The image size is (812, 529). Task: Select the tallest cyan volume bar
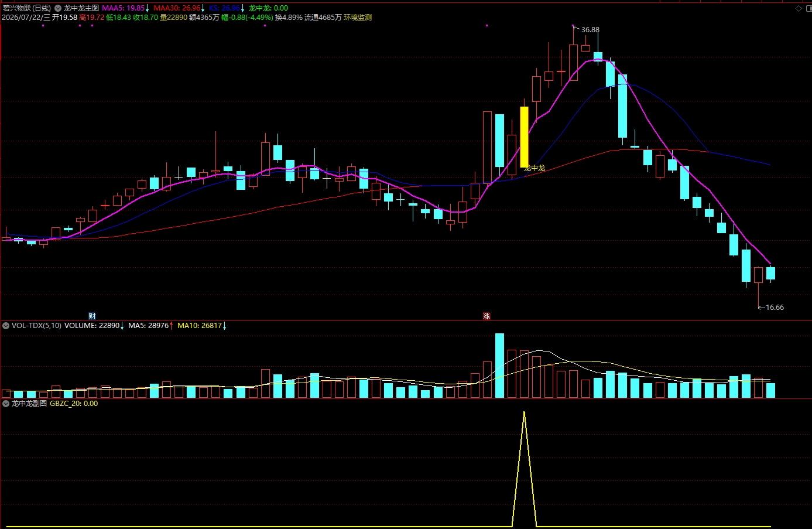pos(499,366)
